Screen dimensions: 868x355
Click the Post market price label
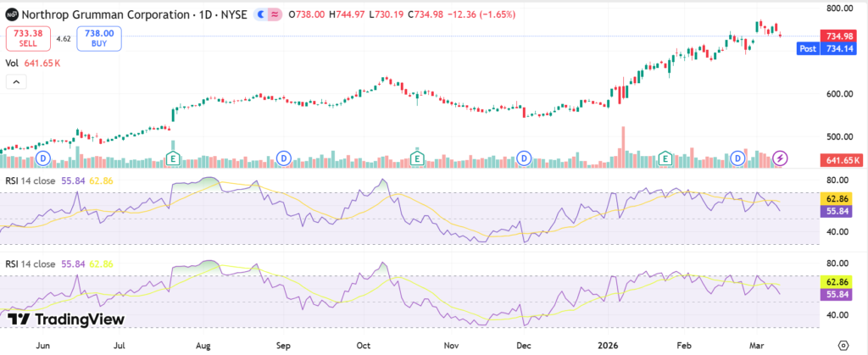coord(808,49)
